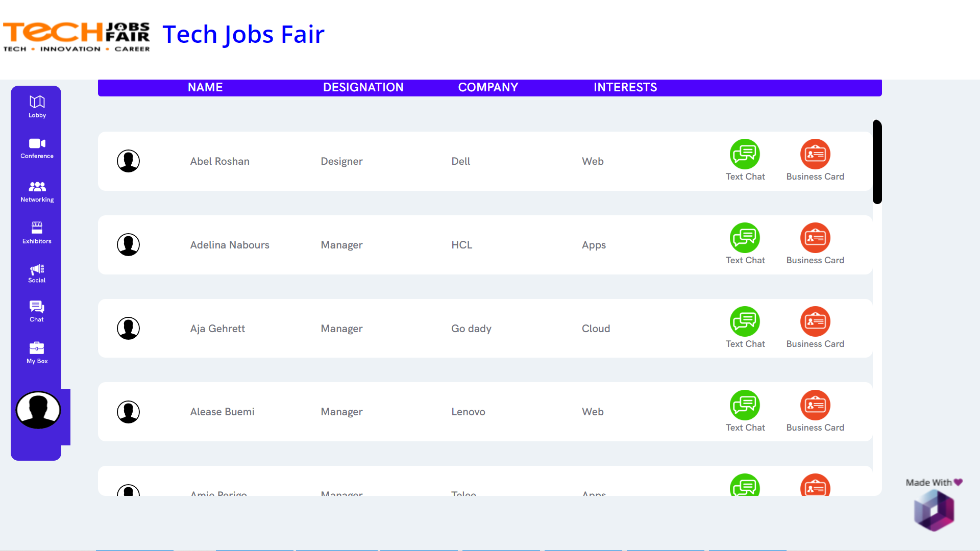The width and height of the screenshot is (980, 551).
Task: Click the NAME column header
Action: tap(205, 87)
